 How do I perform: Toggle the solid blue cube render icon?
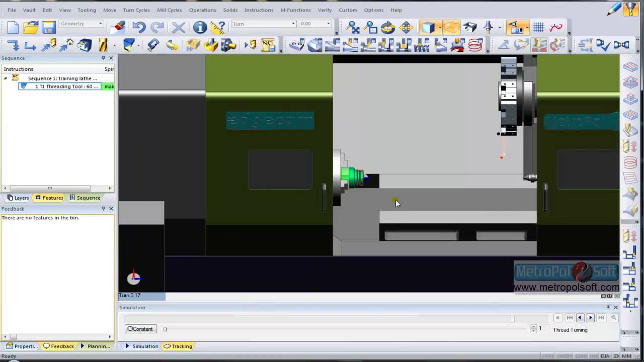428,27
